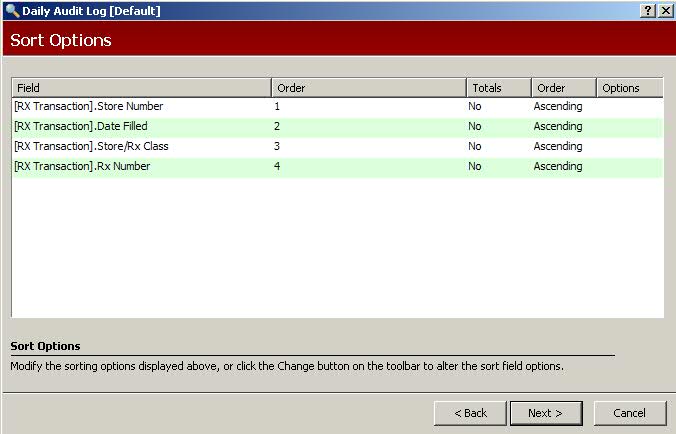Click the Totals value No for Store Number
The height and width of the screenshot is (434, 676).
click(x=475, y=107)
